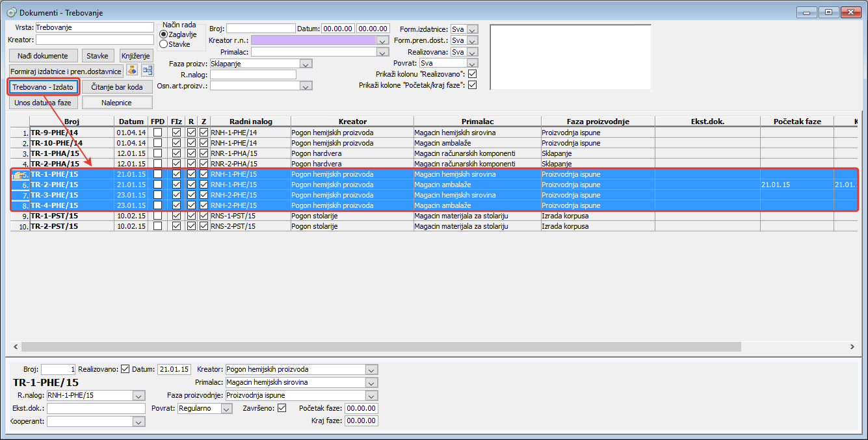Toggle Prikaži kolone "Početak/kraj faze" checkbox
Screen dimensions: 868x440
click(x=473, y=85)
